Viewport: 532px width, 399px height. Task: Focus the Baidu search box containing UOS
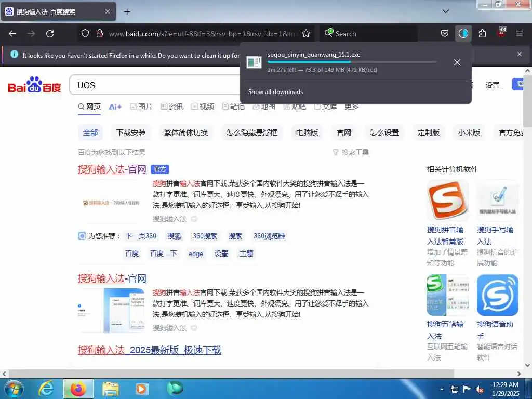coord(156,85)
